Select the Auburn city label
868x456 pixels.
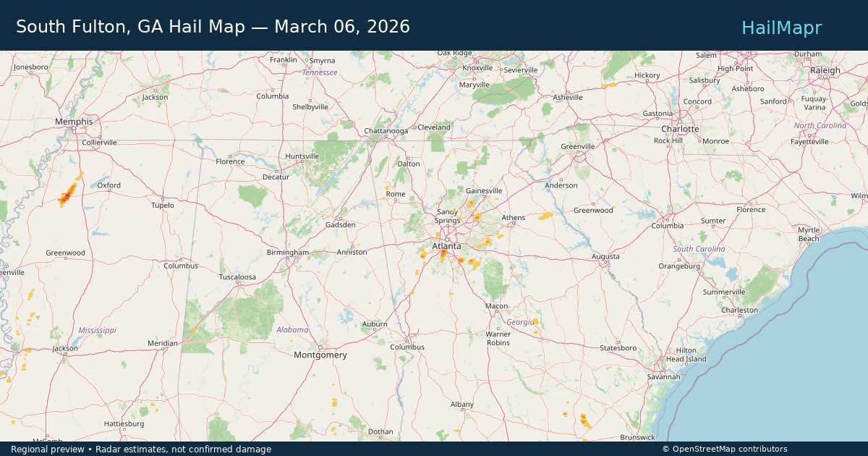[375, 324]
